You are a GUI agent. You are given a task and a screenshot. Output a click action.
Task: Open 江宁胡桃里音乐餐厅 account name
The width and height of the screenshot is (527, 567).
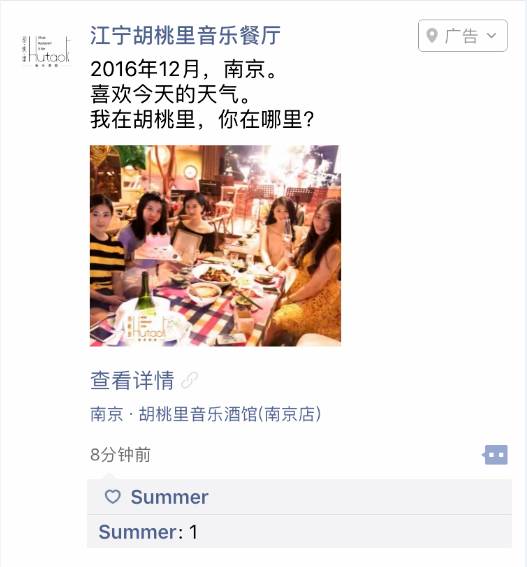(x=185, y=35)
